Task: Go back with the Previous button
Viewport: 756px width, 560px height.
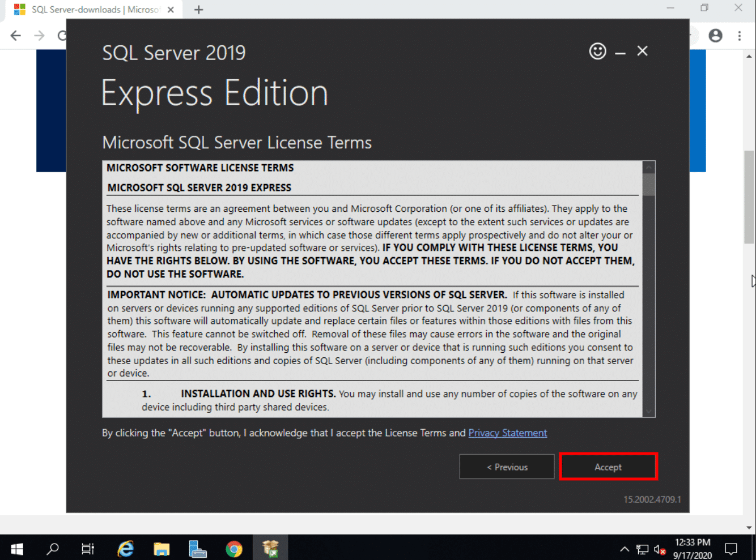Action: pos(507,467)
